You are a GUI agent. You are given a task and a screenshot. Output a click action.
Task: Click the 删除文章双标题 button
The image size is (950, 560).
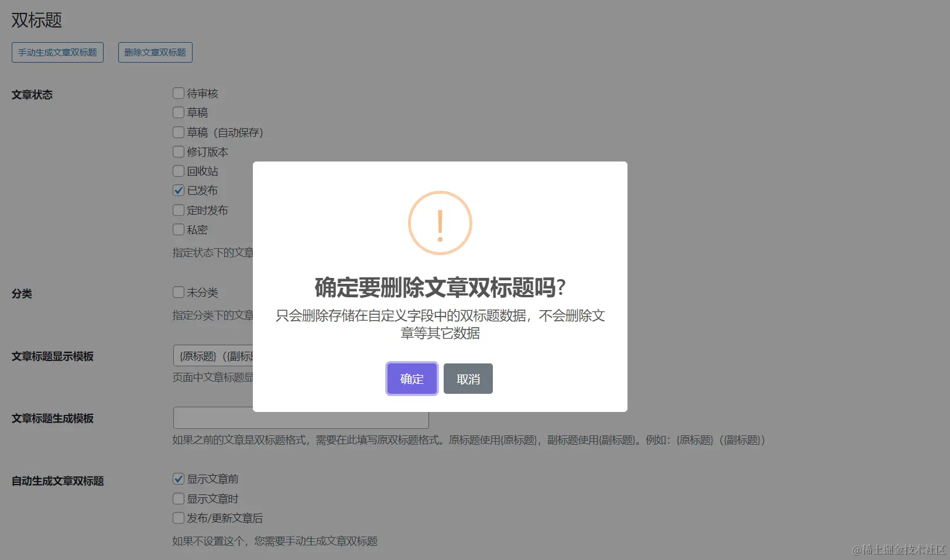click(x=155, y=52)
